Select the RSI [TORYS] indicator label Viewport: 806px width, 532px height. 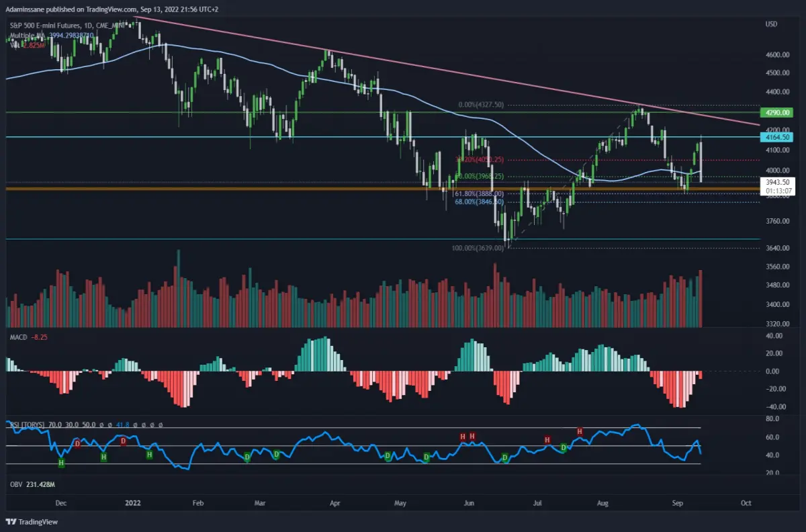click(28, 425)
